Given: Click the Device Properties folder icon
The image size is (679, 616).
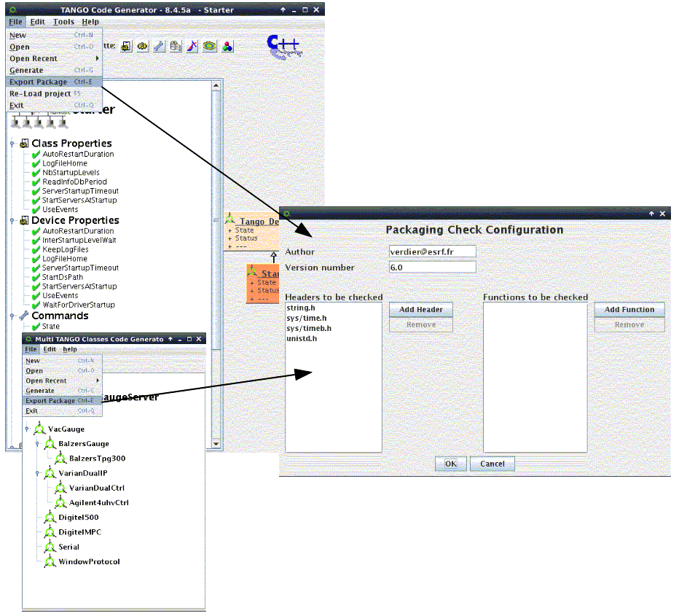Looking at the screenshot, I should click(25, 220).
